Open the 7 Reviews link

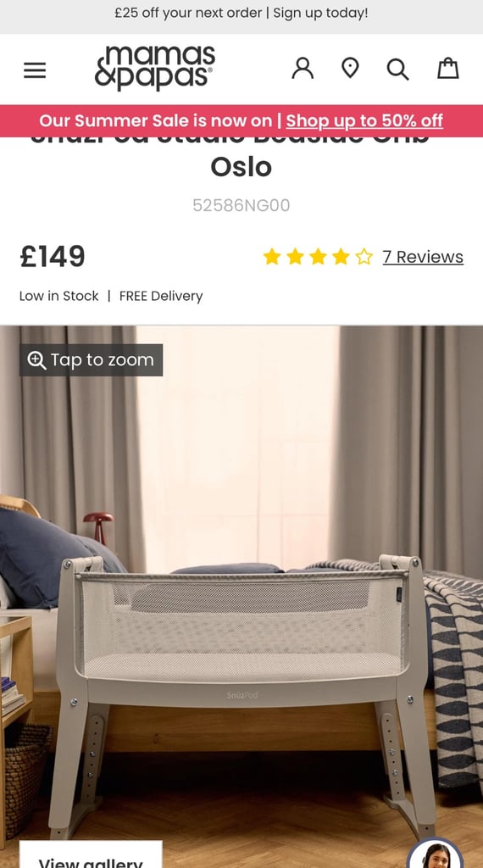coord(423,257)
